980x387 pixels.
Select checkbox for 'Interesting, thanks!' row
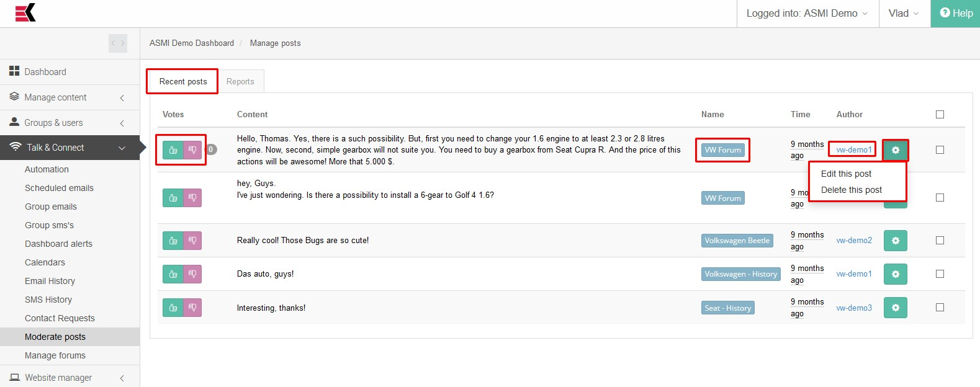[940, 307]
